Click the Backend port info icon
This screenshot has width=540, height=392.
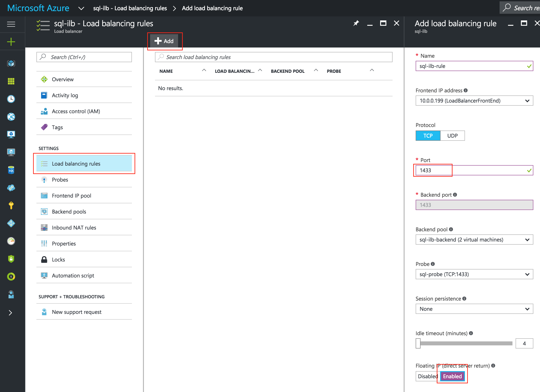(455, 194)
